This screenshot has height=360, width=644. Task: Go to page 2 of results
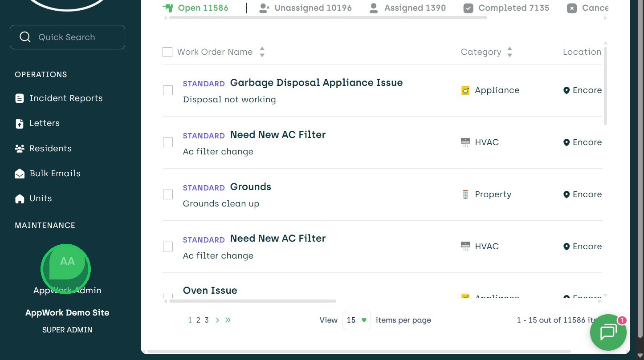click(x=198, y=320)
